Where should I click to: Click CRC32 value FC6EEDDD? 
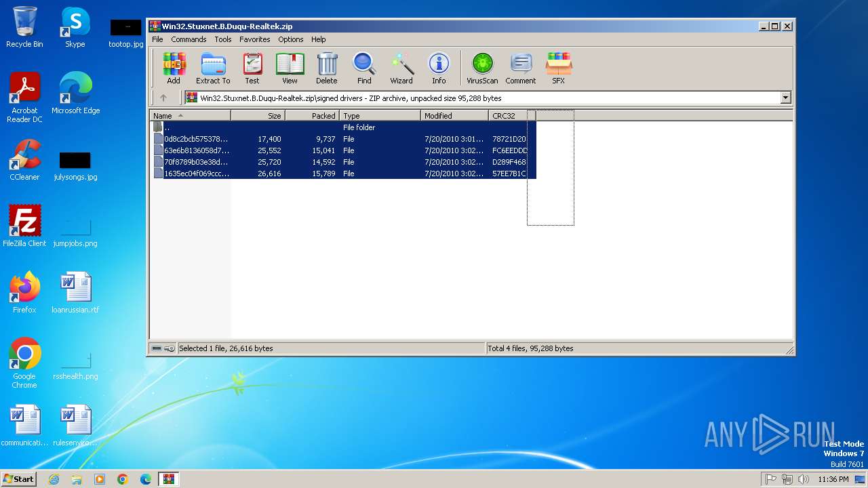click(x=510, y=150)
